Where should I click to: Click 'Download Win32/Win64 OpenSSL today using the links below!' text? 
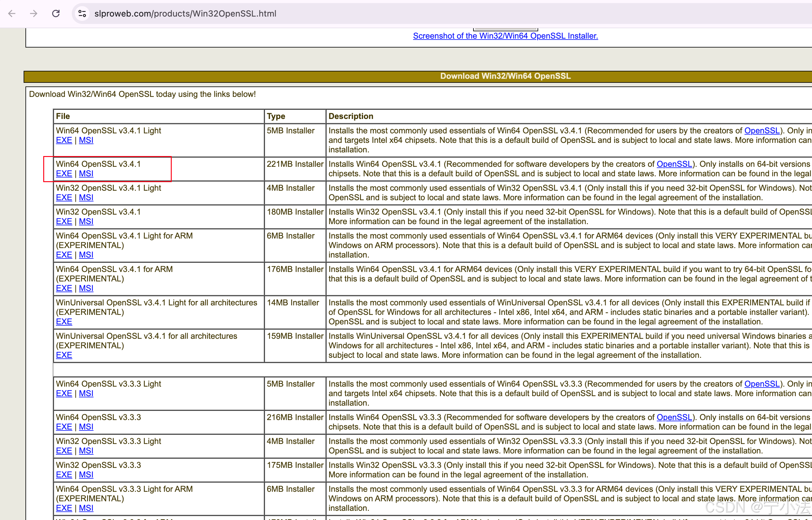coord(142,94)
